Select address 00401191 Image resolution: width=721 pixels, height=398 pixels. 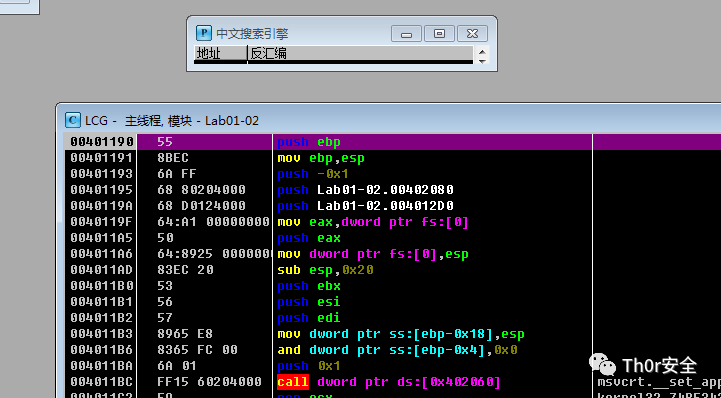pyautogui.click(x=102, y=158)
